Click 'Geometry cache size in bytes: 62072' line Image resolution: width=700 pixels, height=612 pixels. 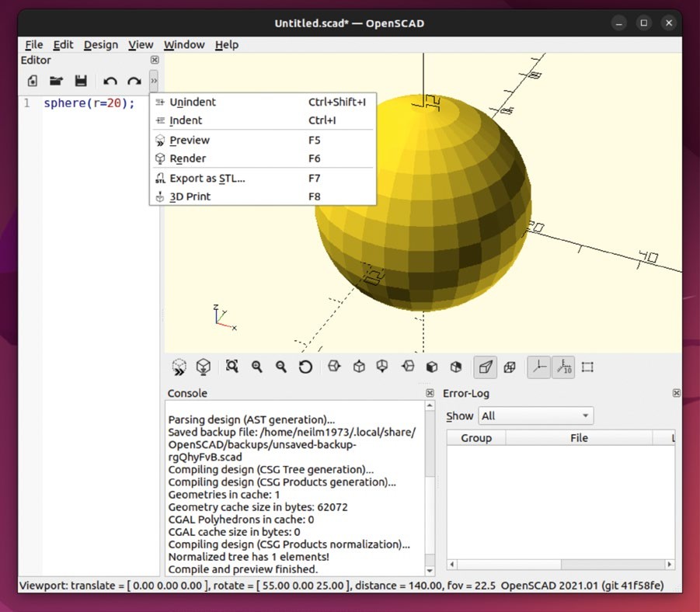pos(258,507)
